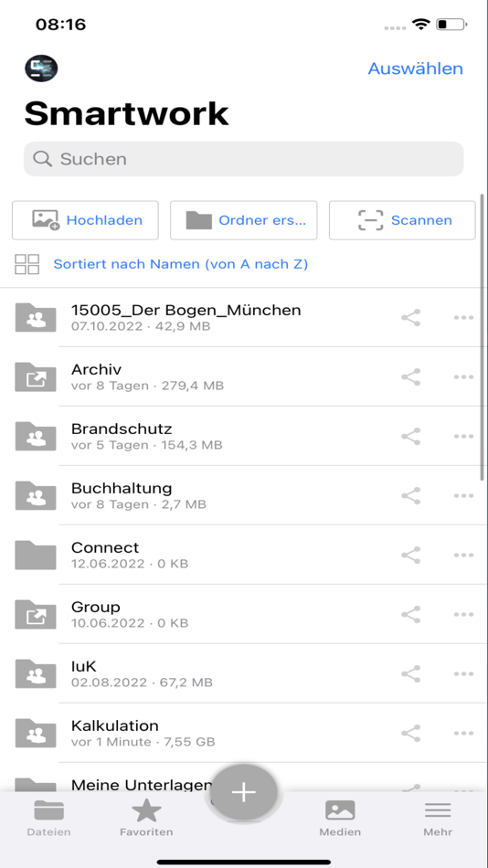Image resolution: width=488 pixels, height=868 pixels.
Task: Open the Kalkulation folder name
Action: click(x=114, y=725)
